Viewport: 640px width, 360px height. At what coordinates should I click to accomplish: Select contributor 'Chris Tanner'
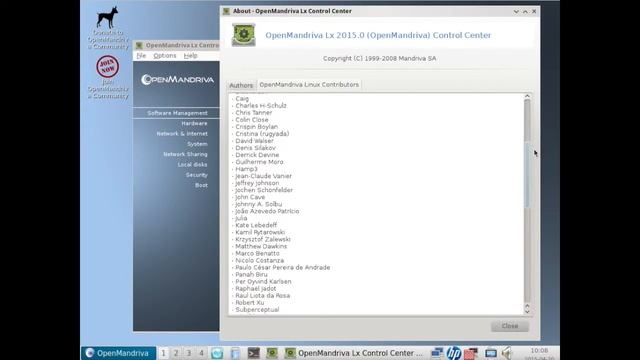tap(253, 113)
